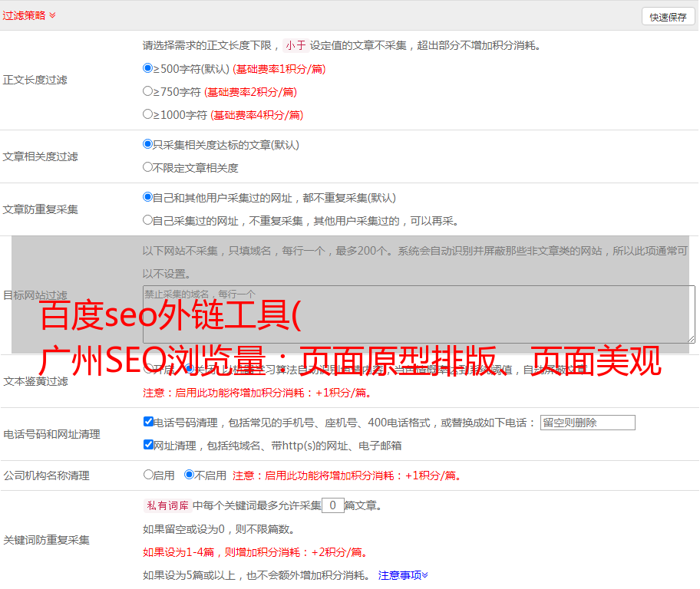
Task: Choose 自己采集过的网址不重复采集 option
Action: click(x=148, y=220)
